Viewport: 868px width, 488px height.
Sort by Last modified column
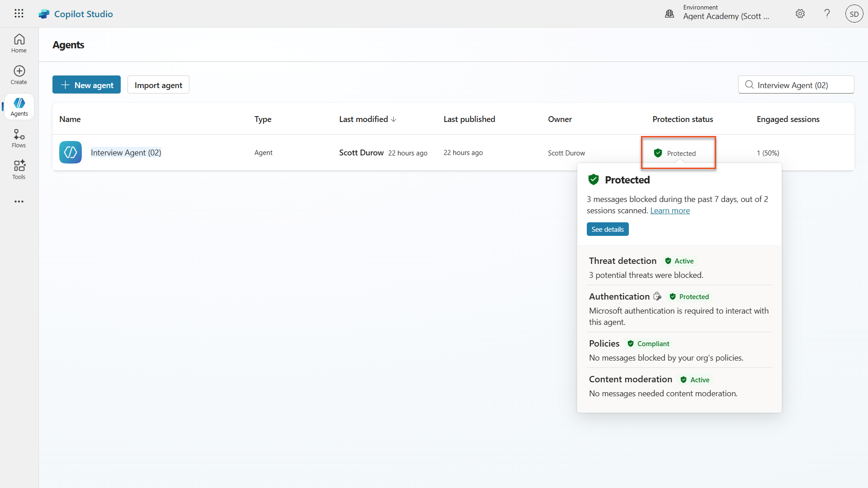[367, 119]
